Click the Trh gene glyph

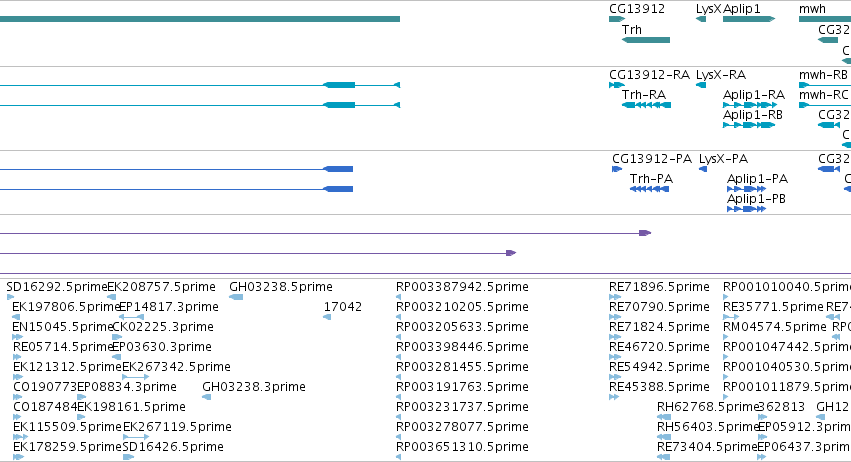(646, 40)
